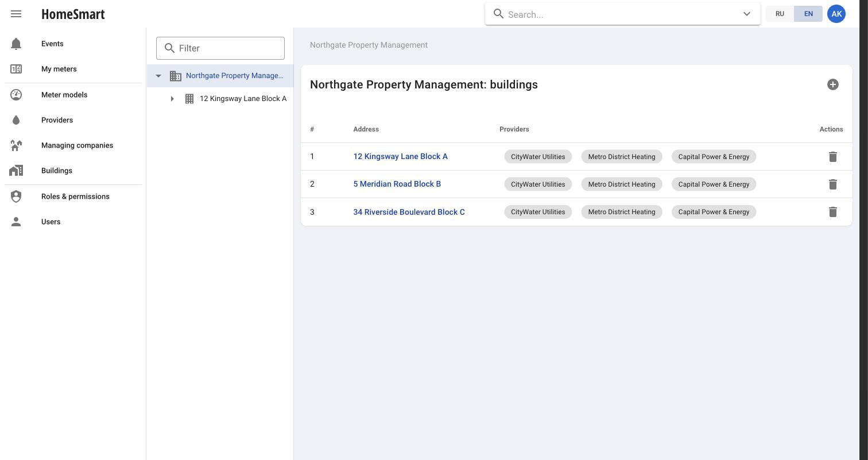
Task: Click the Providers water drop icon
Action: [x=16, y=120]
